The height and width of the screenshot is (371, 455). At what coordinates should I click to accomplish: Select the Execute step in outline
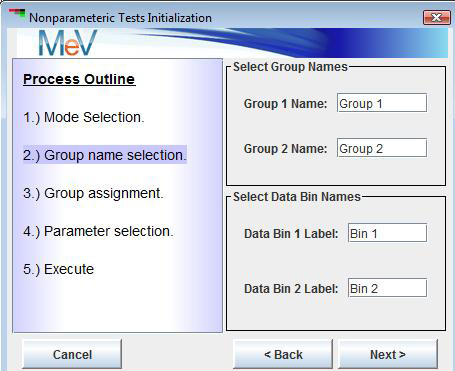[58, 269]
